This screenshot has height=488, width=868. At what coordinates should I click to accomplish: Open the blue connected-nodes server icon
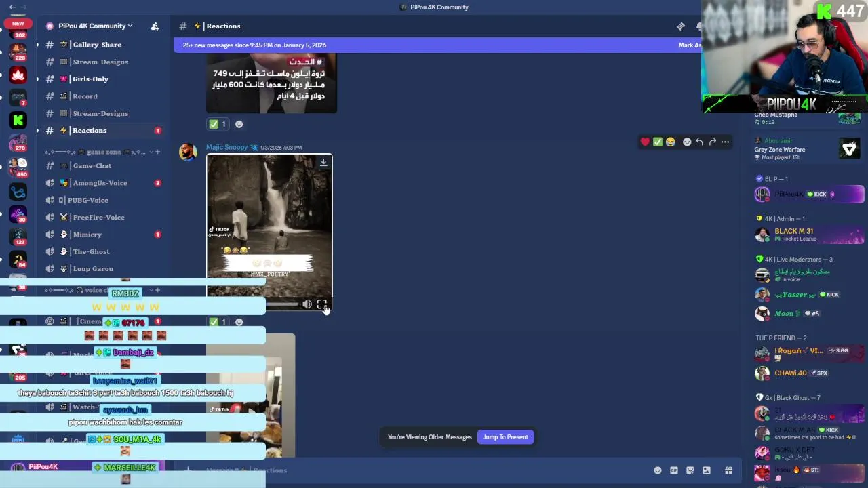pyautogui.click(x=18, y=191)
